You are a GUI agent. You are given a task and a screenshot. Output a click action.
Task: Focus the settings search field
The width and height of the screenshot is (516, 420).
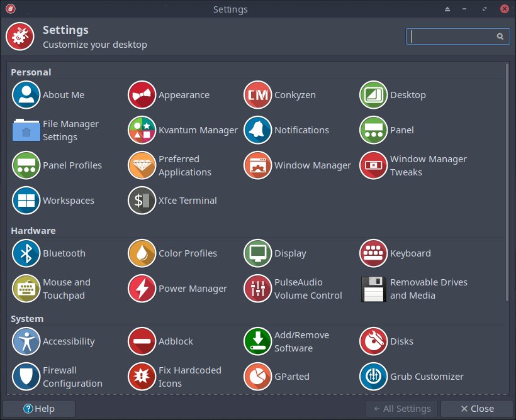[452, 36]
